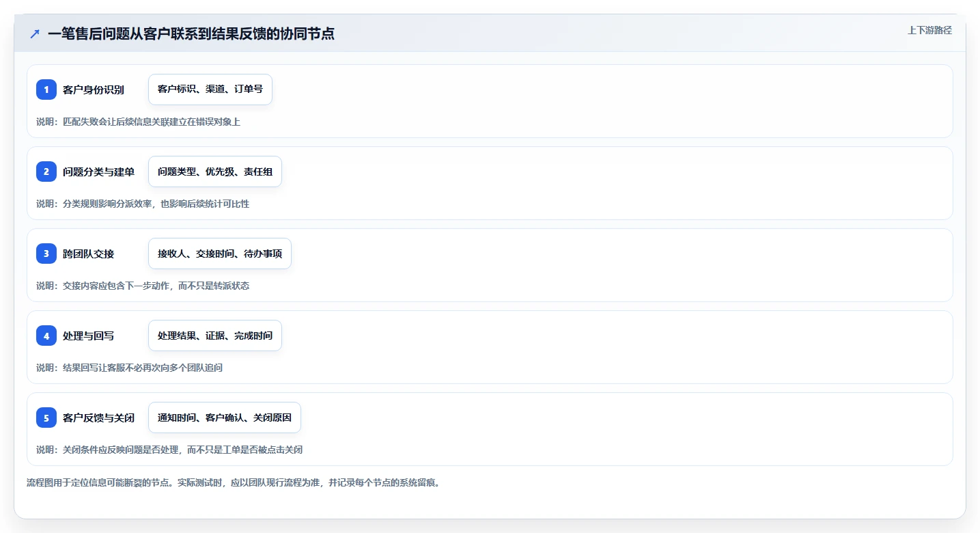
Task: Click the arrow icon beside the flowchart title
Action: click(x=35, y=33)
